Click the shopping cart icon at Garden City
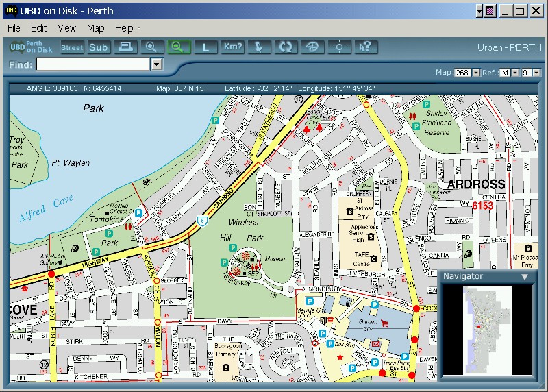548x392 pixels. (385, 323)
